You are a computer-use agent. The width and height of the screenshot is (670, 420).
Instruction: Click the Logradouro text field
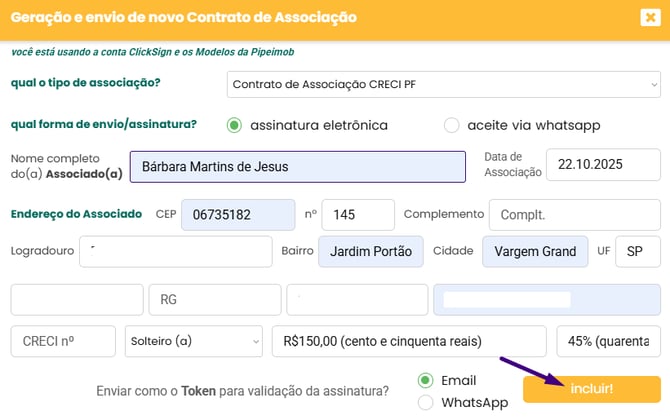[176, 251]
